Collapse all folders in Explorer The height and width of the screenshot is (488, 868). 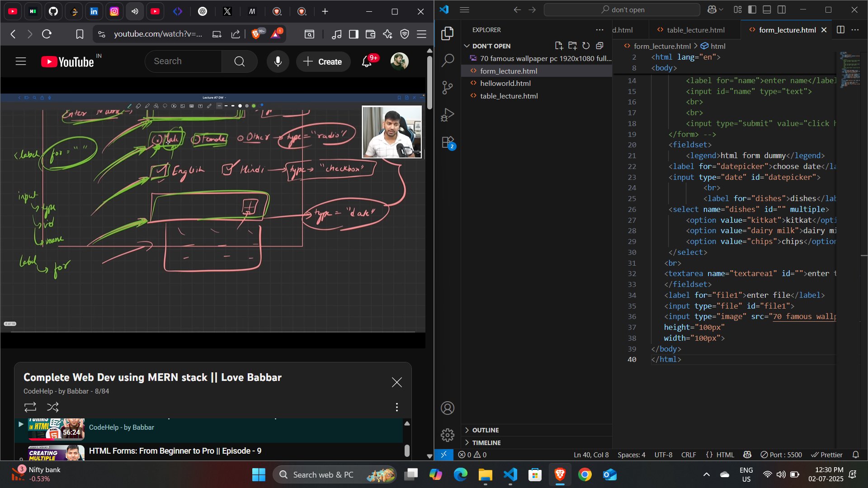click(x=599, y=46)
